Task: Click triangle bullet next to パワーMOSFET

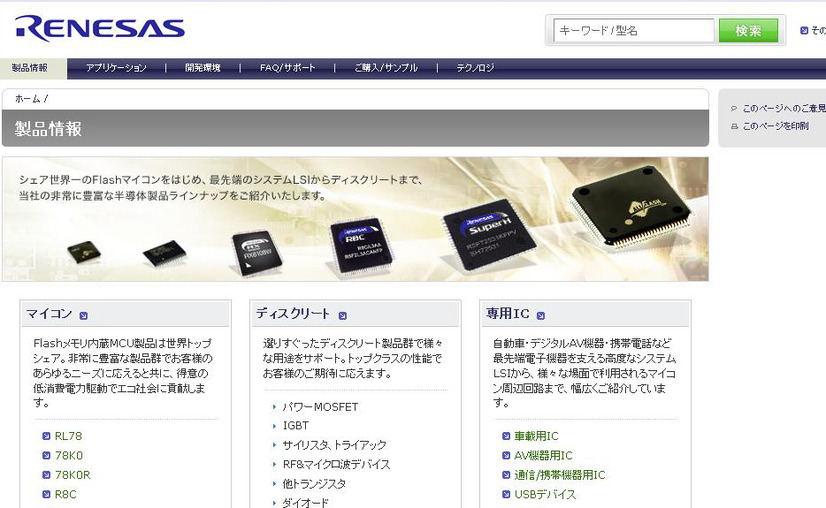Action: point(274,407)
